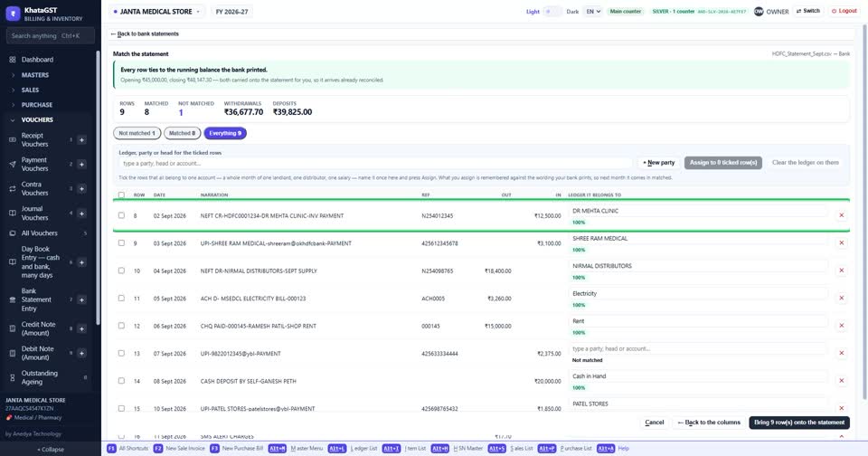Remove row 14 Cash in Hand with red X
The image size is (868, 456).
(x=842, y=381)
